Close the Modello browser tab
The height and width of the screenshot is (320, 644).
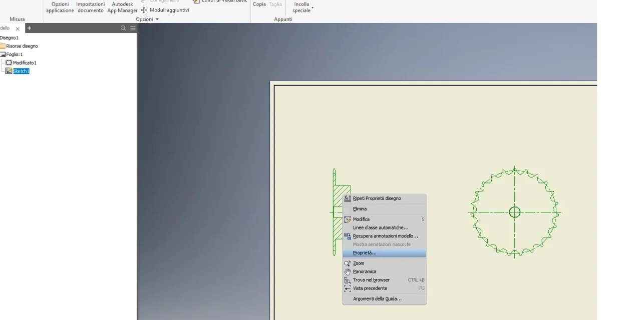pos(18,29)
